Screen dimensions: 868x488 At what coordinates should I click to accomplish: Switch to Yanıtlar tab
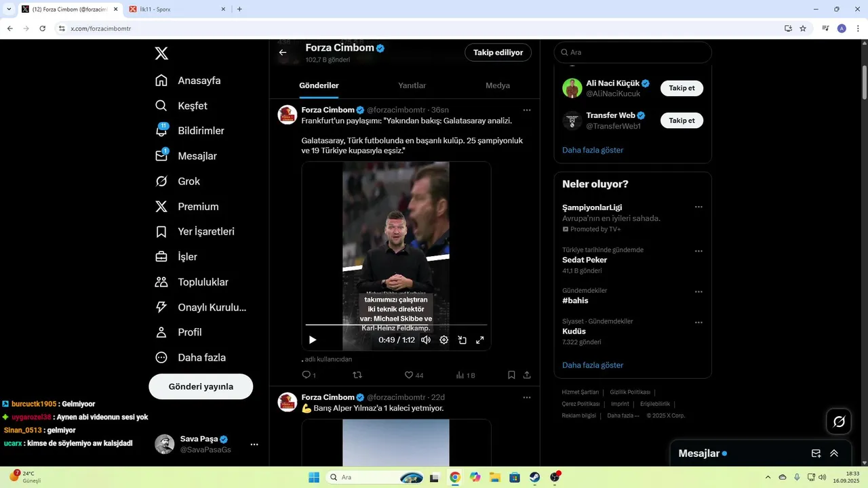coord(412,85)
